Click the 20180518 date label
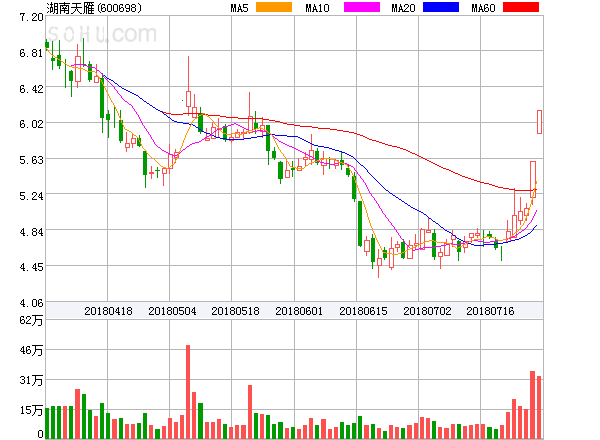This screenshot has width=600, height=440. 235,311
